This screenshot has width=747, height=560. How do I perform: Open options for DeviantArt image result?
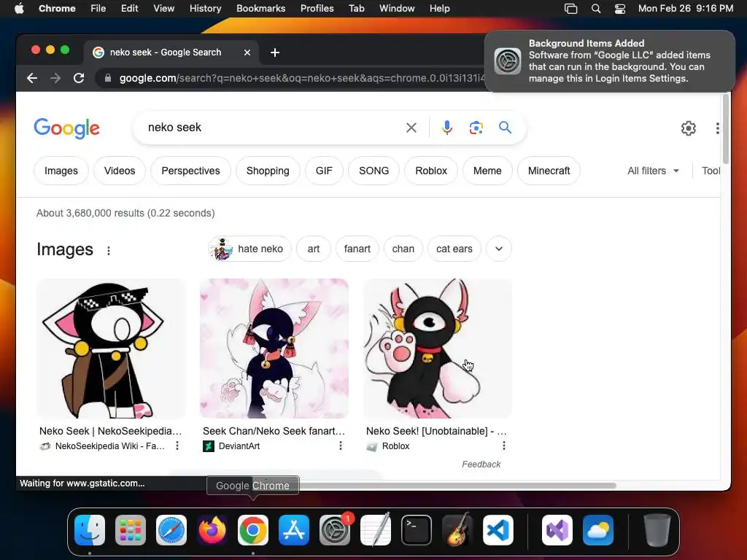point(341,446)
